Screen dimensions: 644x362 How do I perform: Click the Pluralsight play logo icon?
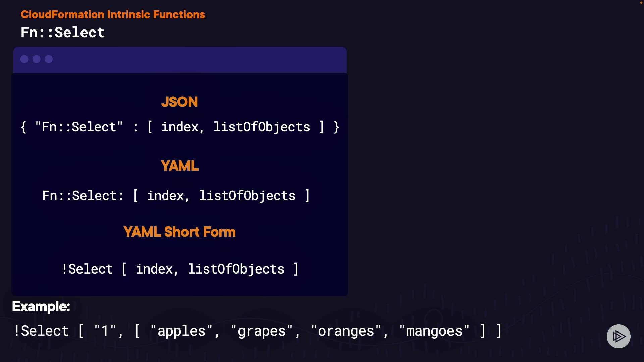(619, 336)
